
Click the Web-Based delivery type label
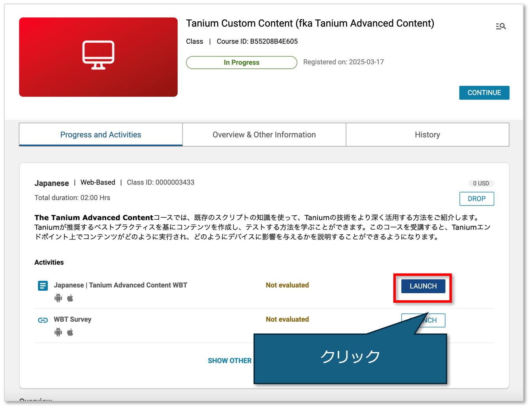pos(98,183)
